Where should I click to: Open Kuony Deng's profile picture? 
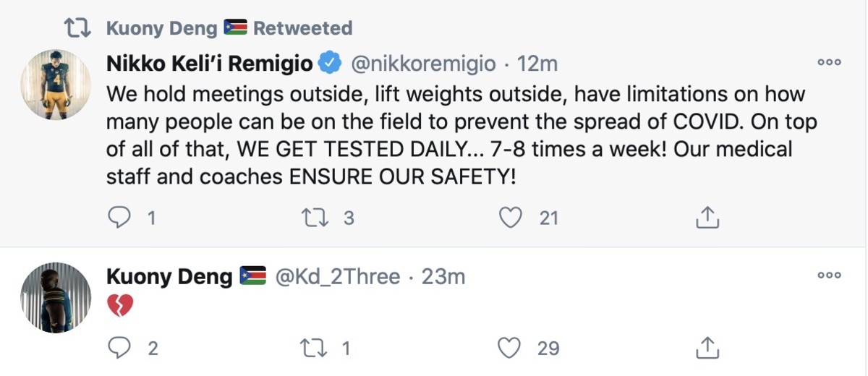pos(55,297)
